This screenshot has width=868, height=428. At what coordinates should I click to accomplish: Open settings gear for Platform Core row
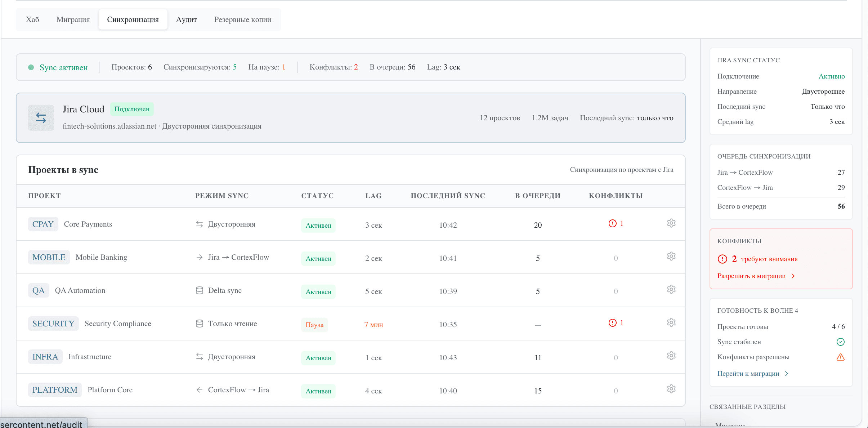(x=671, y=388)
